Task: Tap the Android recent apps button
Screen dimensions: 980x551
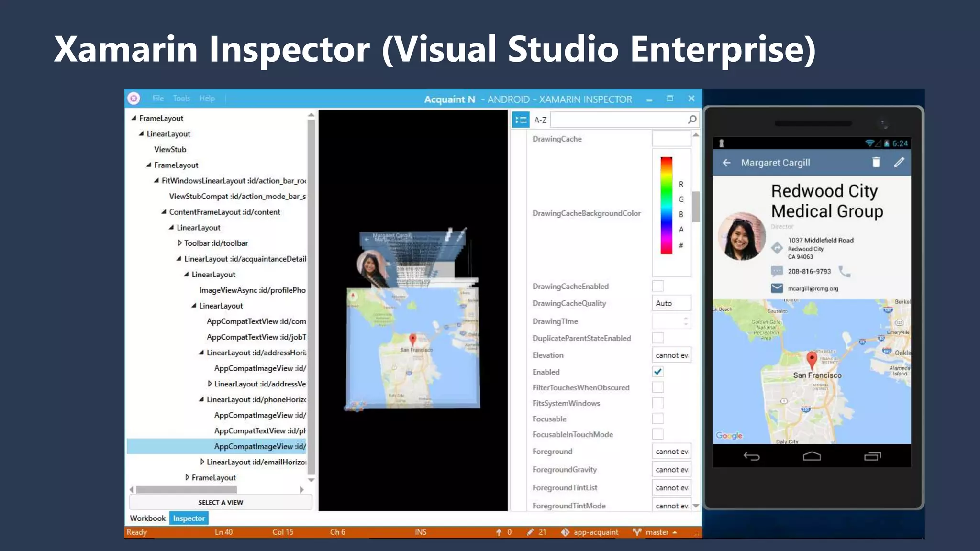Action: (x=872, y=456)
